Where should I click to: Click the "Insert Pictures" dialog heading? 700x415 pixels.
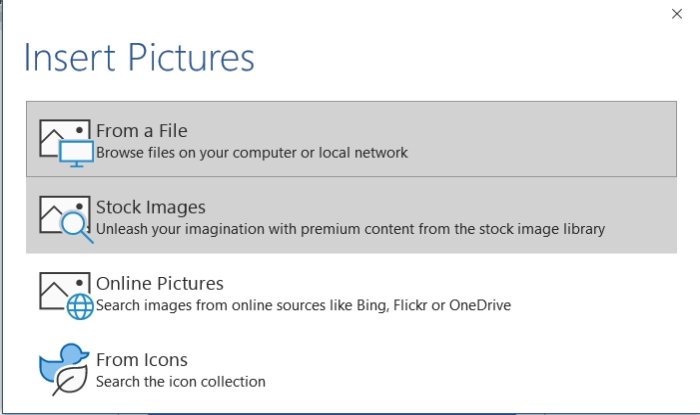pos(138,57)
